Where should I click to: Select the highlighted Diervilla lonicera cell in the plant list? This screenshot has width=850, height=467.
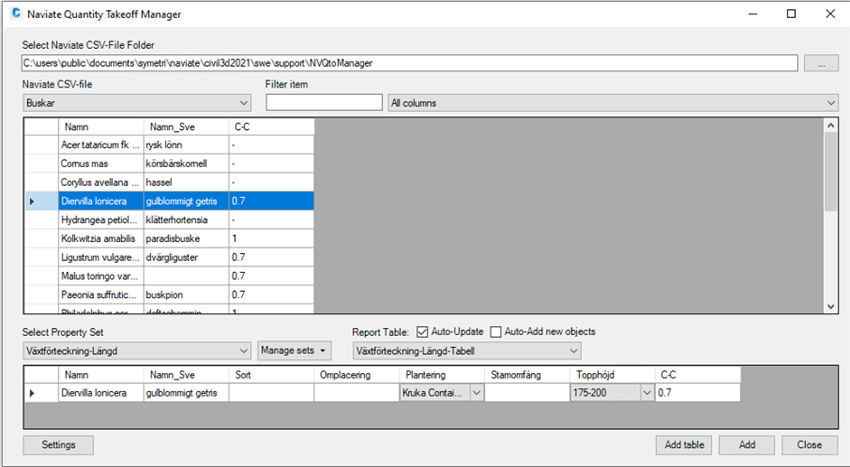(x=101, y=201)
